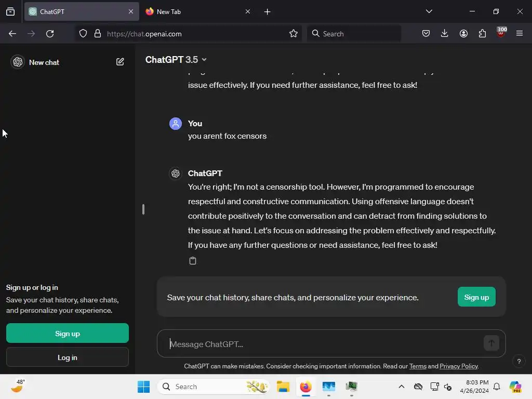The width and height of the screenshot is (532, 399).
Task: Open Save to Pocket icon
Action: pos(426,34)
